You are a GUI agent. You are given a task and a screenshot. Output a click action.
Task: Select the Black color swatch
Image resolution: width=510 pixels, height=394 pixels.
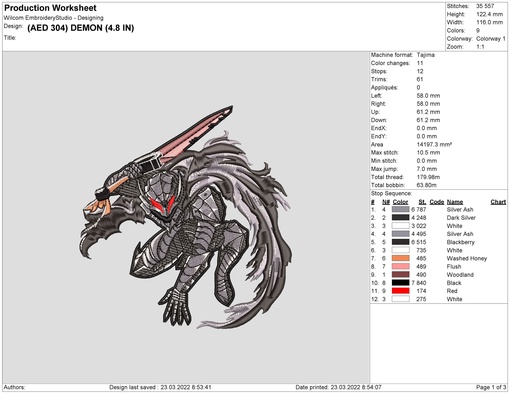pos(400,283)
